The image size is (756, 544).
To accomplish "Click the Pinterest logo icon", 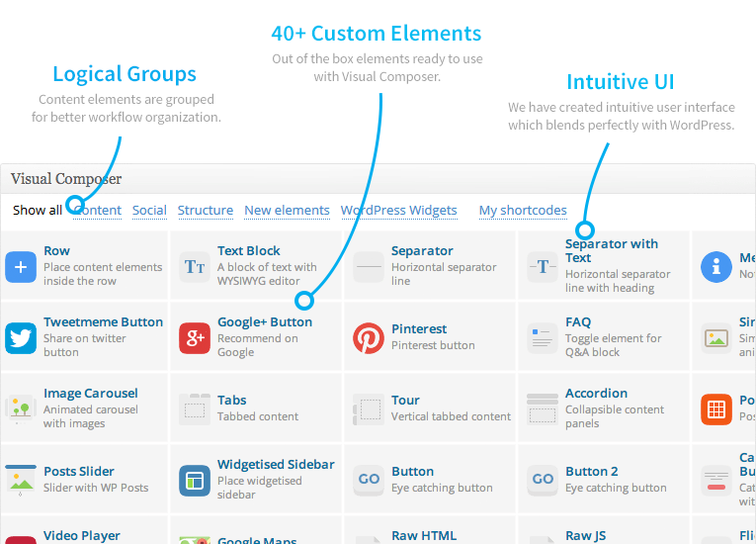I will [x=369, y=338].
